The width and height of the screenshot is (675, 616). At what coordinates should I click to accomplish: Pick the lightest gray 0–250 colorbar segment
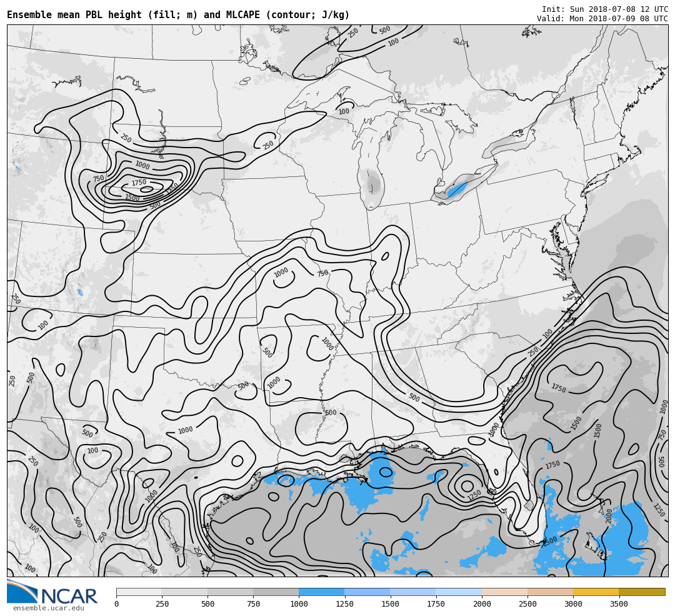pos(139,592)
